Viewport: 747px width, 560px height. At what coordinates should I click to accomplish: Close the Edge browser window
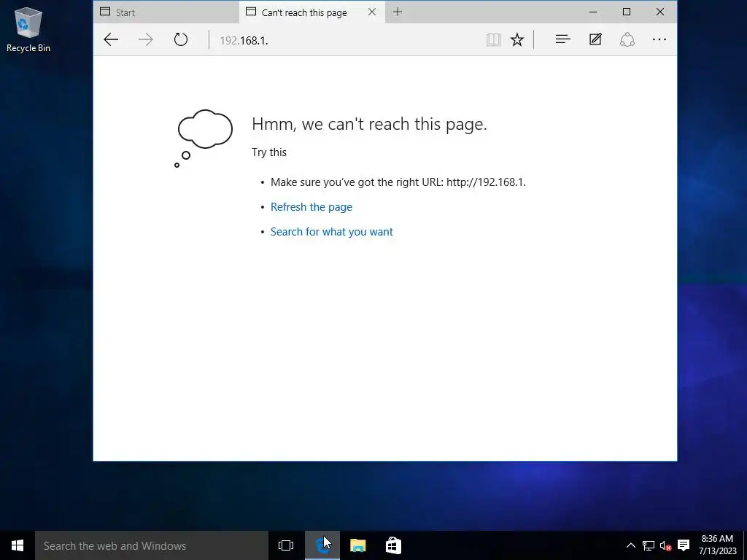pyautogui.click(x=659, y=12)
